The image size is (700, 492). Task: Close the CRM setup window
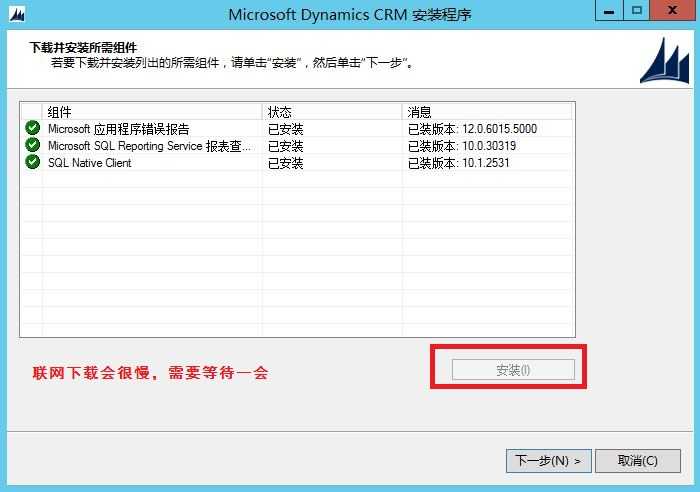pos(673,11)
